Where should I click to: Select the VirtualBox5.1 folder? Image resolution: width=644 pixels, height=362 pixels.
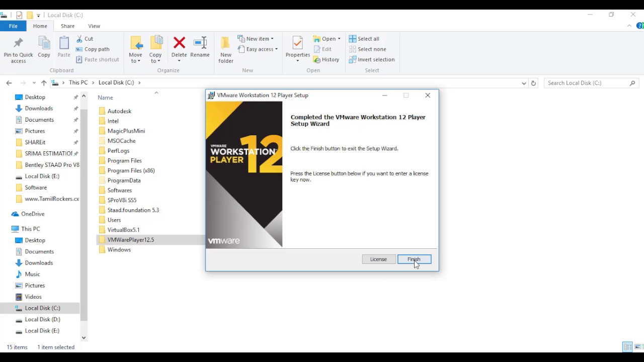(x=123, y=230)
